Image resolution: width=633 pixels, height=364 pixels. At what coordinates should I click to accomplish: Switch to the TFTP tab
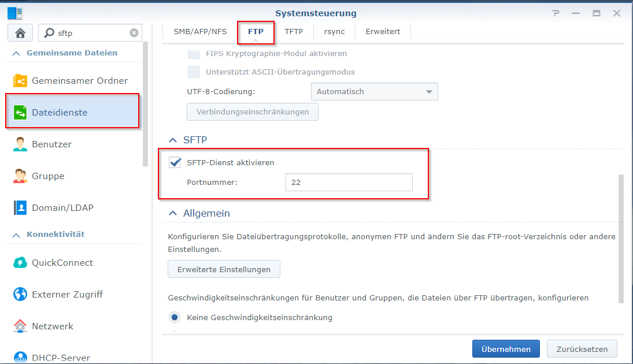[294, 32]
